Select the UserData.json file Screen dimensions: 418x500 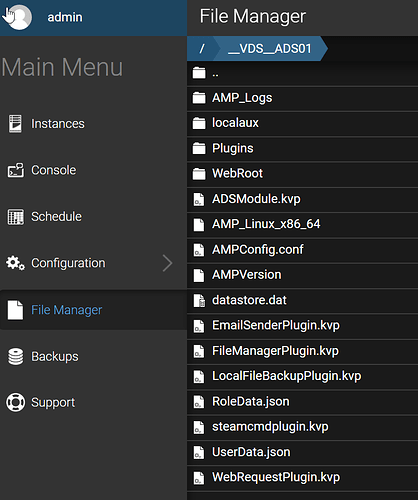[x=302, y=452]
